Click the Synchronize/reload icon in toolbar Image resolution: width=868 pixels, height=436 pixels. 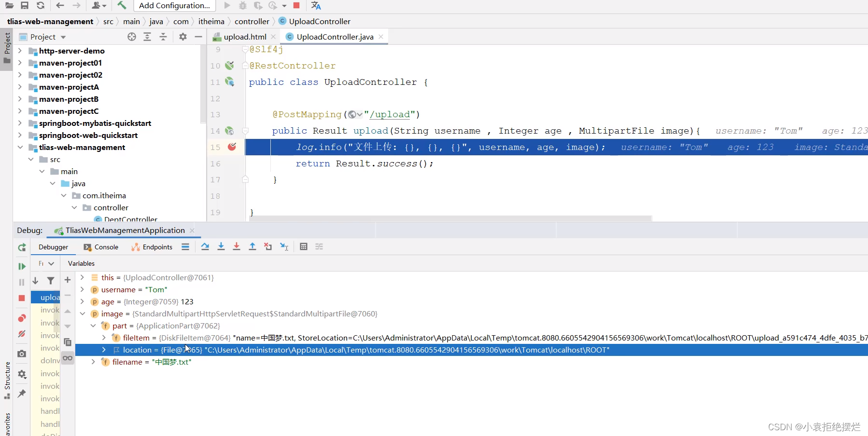[x=41, y=5]
